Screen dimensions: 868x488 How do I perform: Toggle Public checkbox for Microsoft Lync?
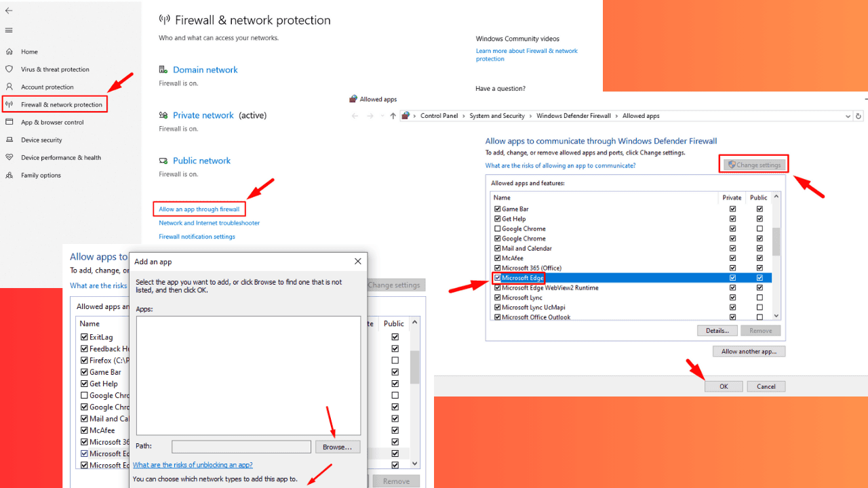(759, 298)
